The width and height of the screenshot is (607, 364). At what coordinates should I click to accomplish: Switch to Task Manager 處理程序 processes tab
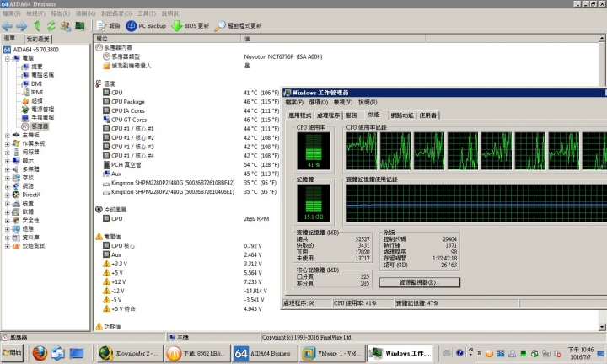(x=328, y=115)
